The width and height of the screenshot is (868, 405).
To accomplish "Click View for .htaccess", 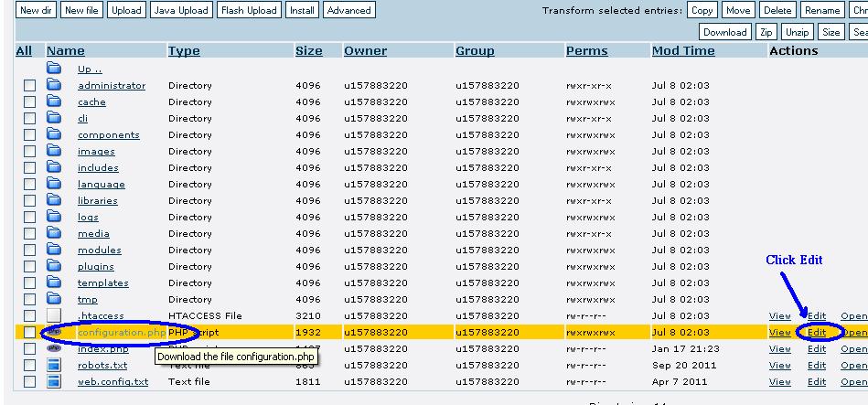I will pyautogui.click(x=779, y=316).
